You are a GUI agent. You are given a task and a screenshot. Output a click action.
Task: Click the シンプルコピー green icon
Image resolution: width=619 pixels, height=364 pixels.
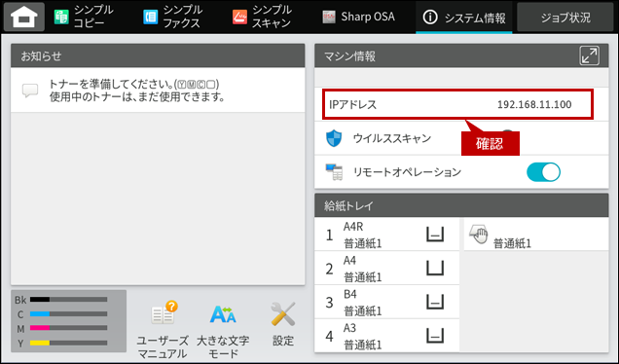pyautogui.click(x=61, y=17)
